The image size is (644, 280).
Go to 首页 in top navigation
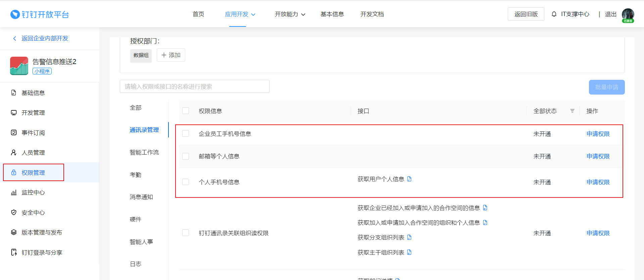click(198, 14)
